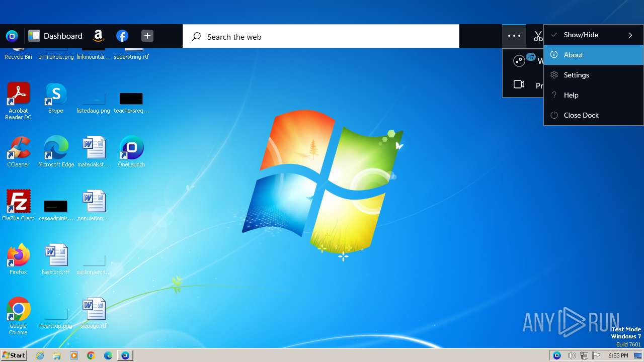Open Windows Explorer folder in taskbar
644x362 pixels.
[x=57, y=355]
